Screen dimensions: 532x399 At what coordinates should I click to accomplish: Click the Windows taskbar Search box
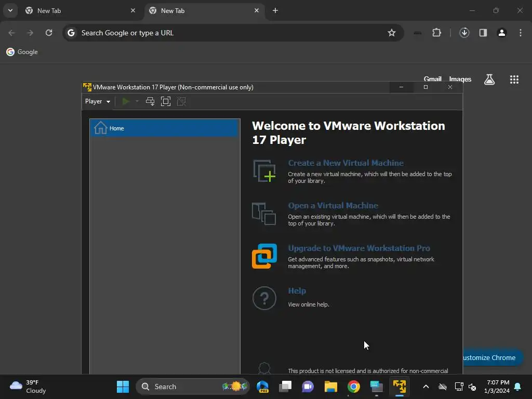193,387
